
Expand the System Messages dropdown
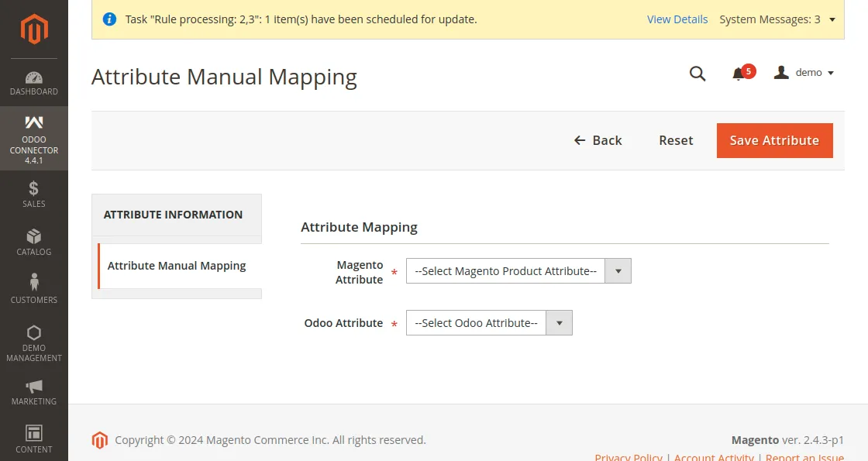777,19
